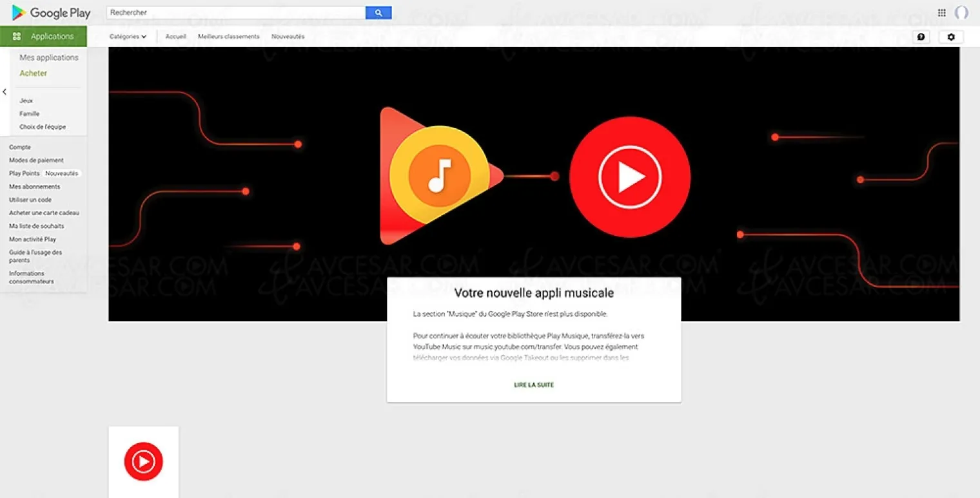Go to the Accueil tab

175,37
